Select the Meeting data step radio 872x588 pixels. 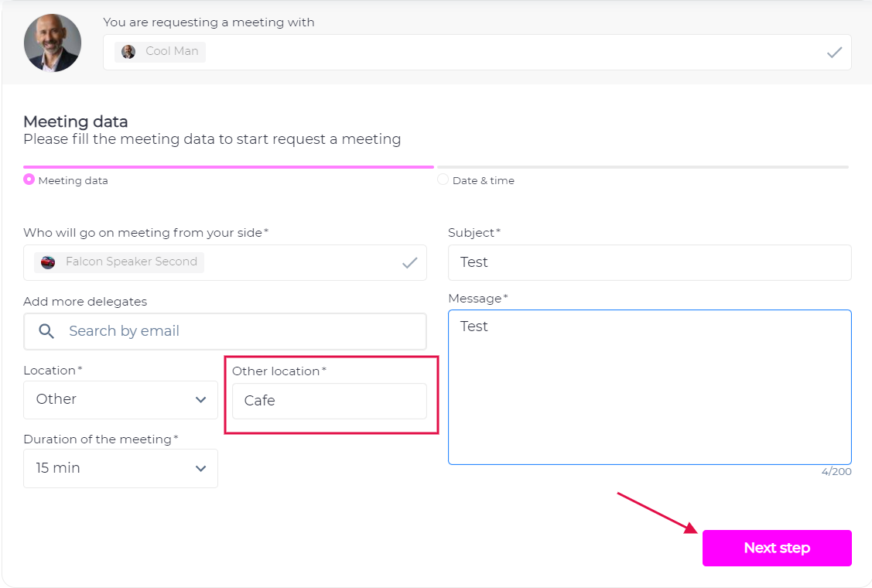29,179
